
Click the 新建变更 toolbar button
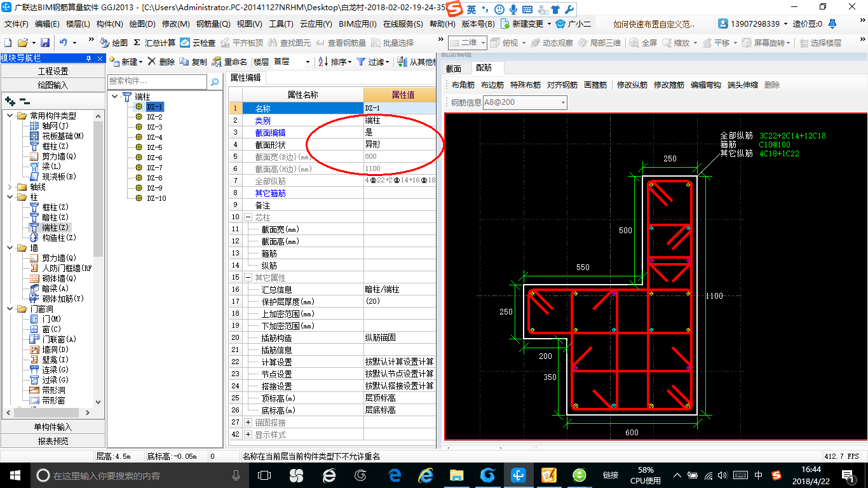526,24
